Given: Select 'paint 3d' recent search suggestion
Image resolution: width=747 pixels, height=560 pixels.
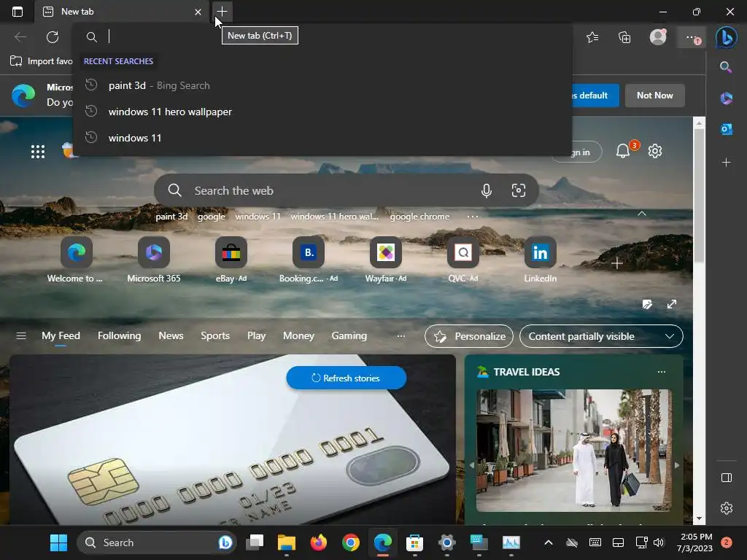Looking at the screenshot, I should click(x=322, y=86).
